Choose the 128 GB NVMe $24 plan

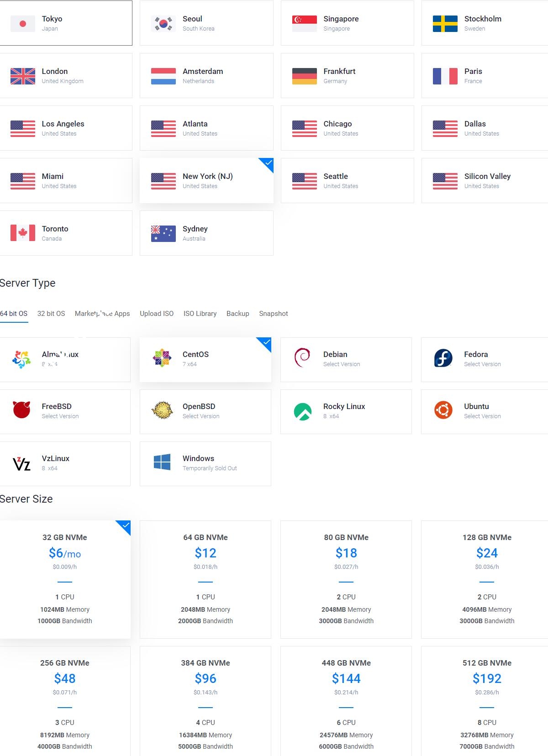click(x=485, y=579)
